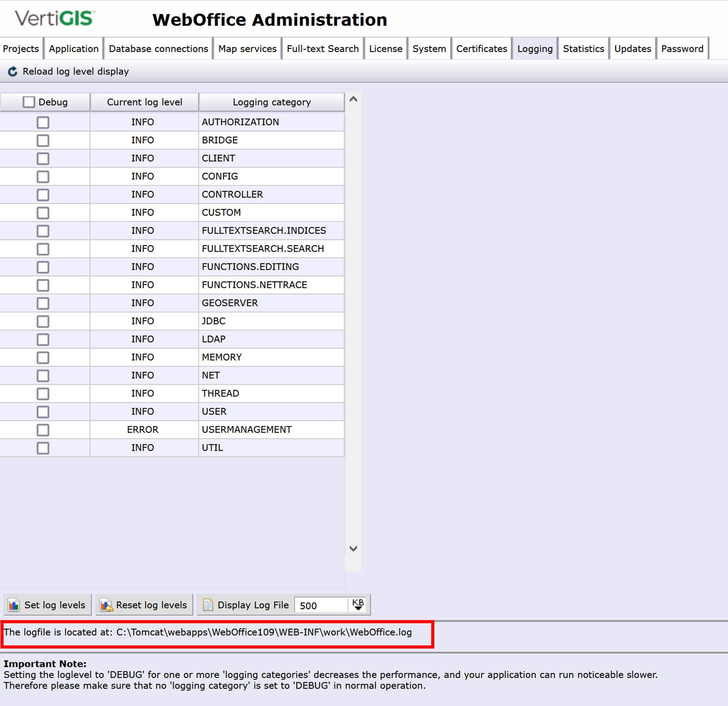Switch to the Map services tab
This screenshot has height=706, width=728.
tap(247, 49)
